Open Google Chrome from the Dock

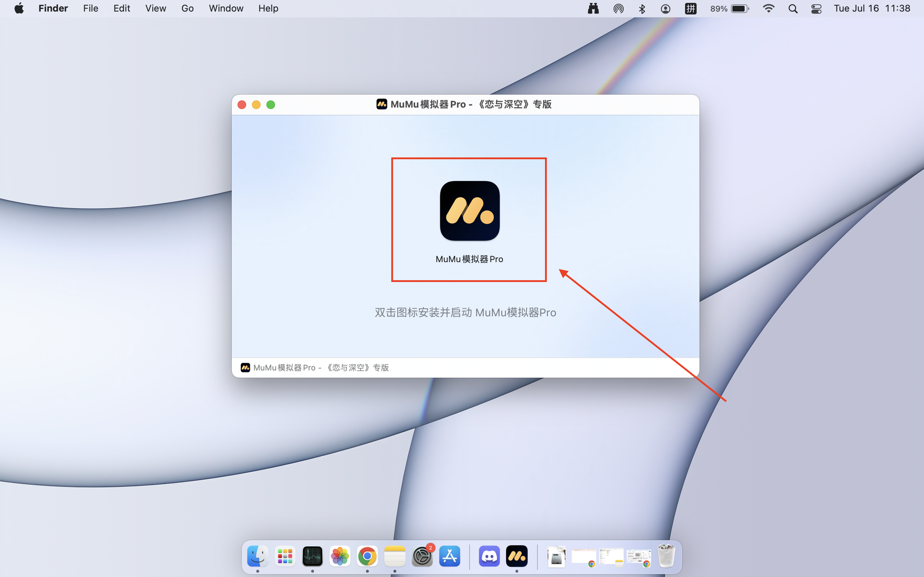pyautogui.click(x=367, y=556)
